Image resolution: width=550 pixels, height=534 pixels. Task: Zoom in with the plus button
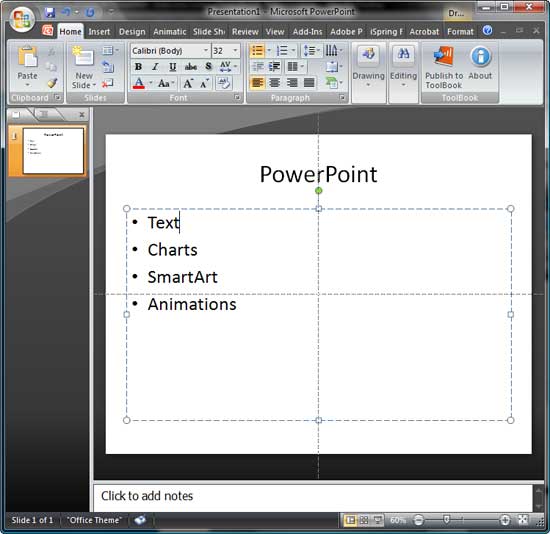[x=505, y=520]
